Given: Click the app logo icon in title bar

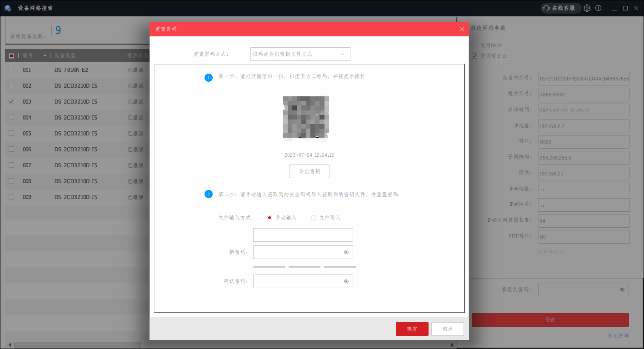Looking at the screenshot, I should point(8,8).
